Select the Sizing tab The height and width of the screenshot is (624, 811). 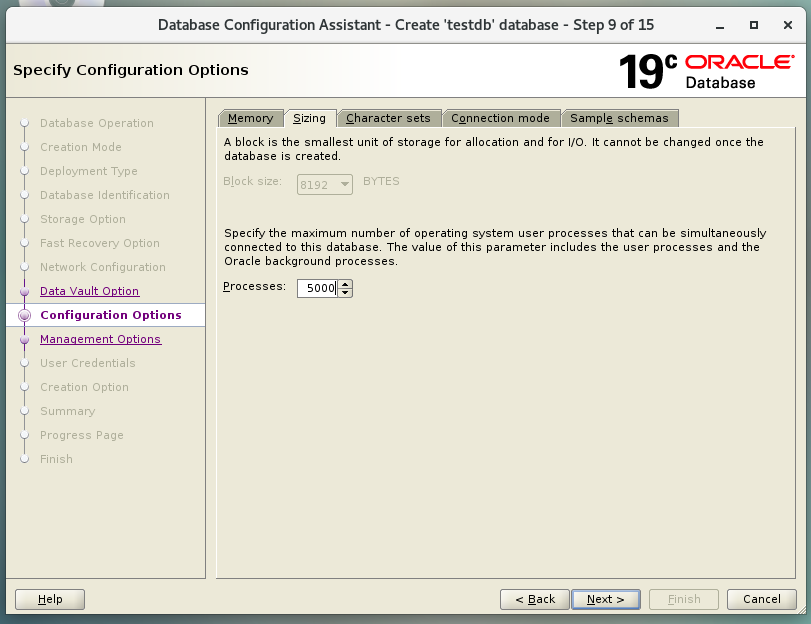click(309, 118)
